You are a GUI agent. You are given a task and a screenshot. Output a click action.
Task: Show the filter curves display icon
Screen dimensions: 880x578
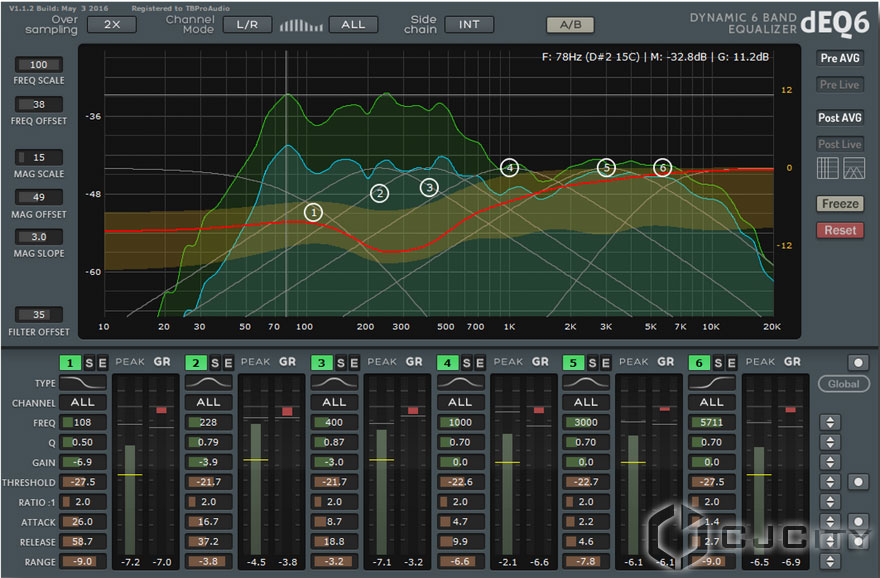tap(854, 168)
